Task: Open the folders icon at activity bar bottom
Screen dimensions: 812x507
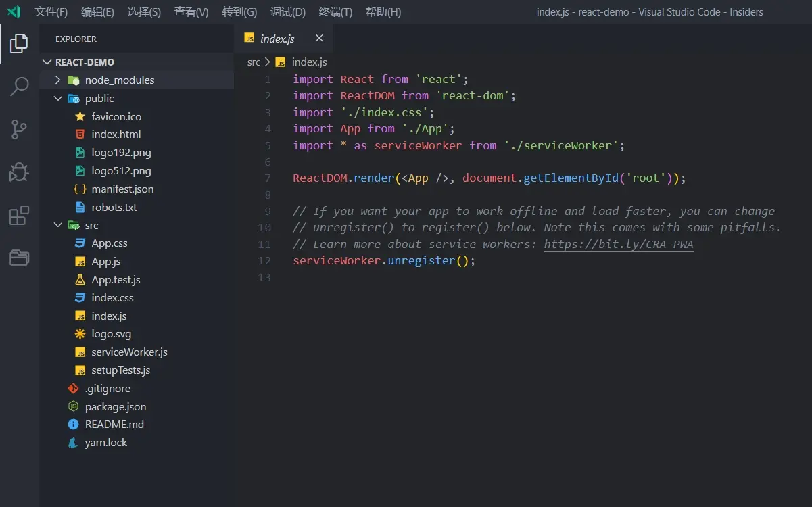Action: click(19, 258)
